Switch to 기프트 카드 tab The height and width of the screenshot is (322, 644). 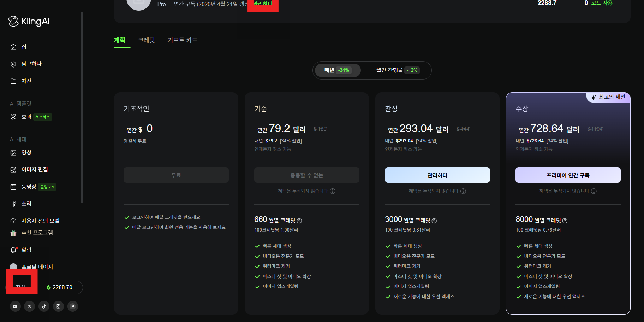[182, 40]
